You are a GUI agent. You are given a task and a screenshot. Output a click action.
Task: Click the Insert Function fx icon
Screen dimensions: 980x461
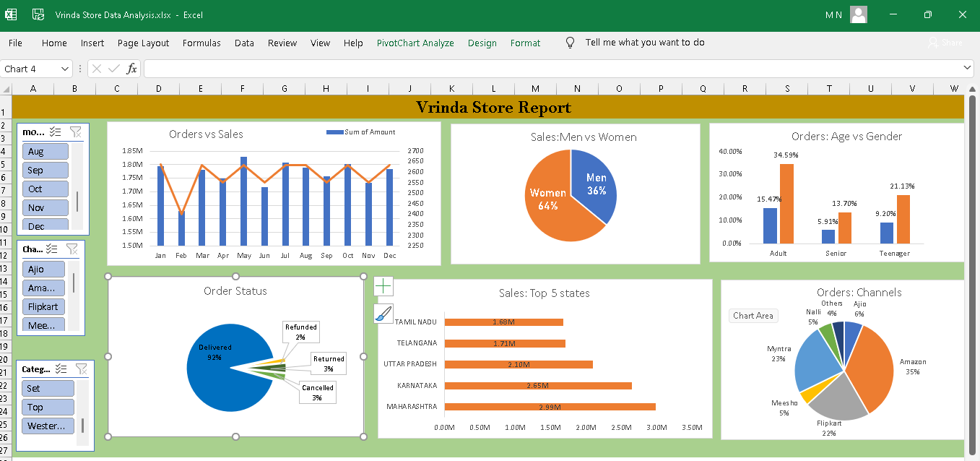131,69
